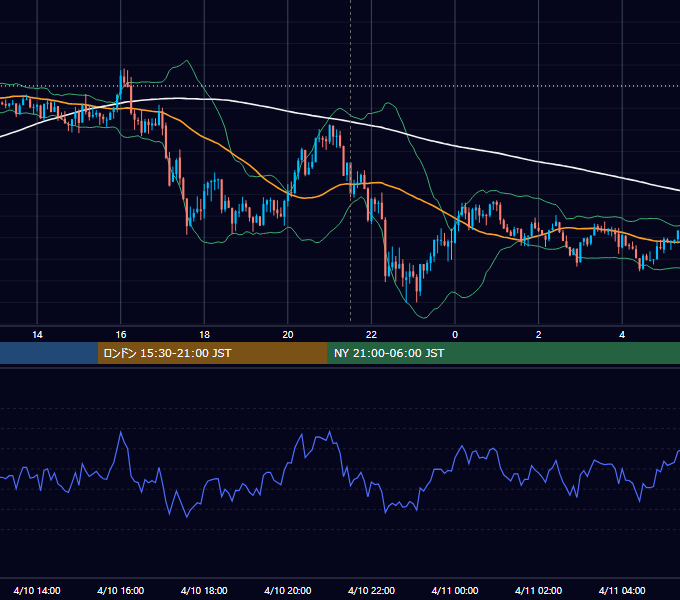Click the 4/11 02:00 date label

tap(538, 590)
